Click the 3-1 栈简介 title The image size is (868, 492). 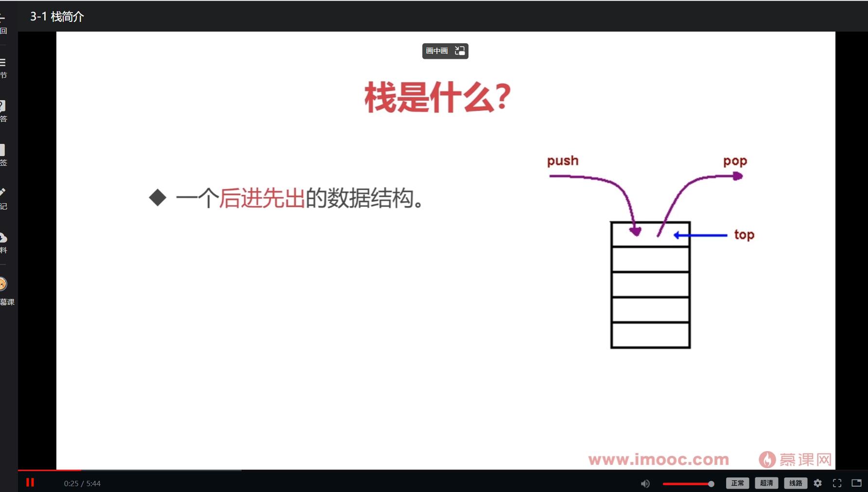pos(57,16)
